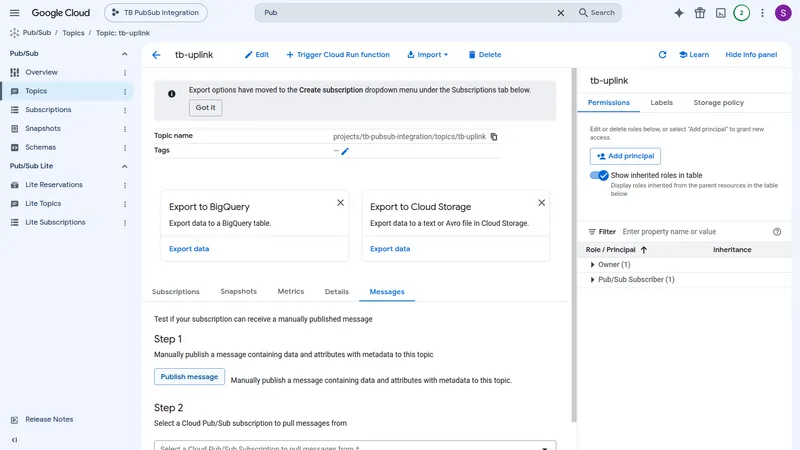This screenshot has height=450, width=800.
Task: Open the subscription selection dropdown
Action: click(x=355, y=445)
